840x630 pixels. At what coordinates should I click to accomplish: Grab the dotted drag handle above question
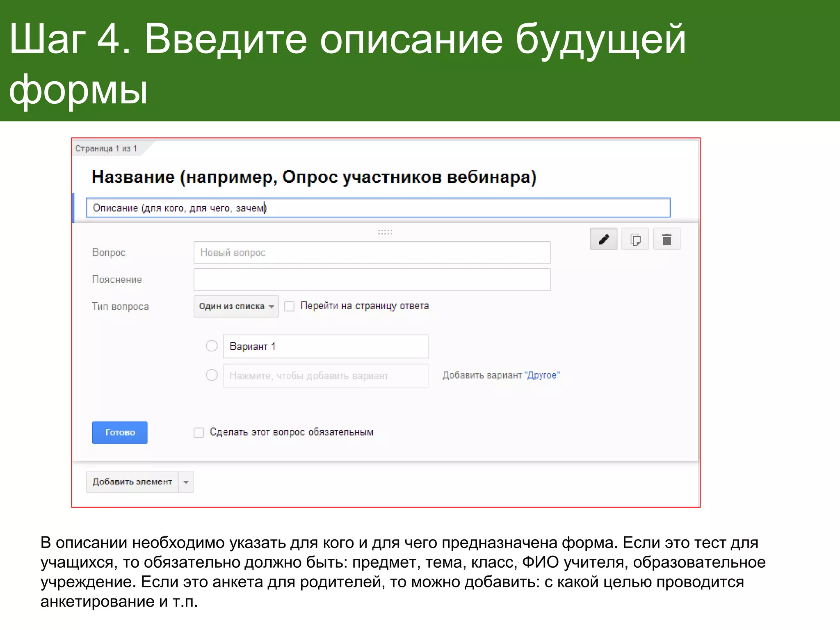[x=385, y=232]
